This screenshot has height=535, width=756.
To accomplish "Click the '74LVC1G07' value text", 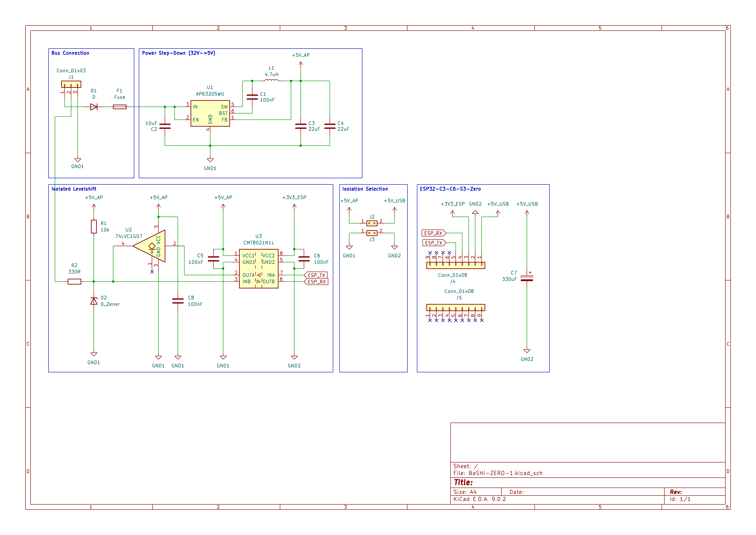I will tap(129, 236).
